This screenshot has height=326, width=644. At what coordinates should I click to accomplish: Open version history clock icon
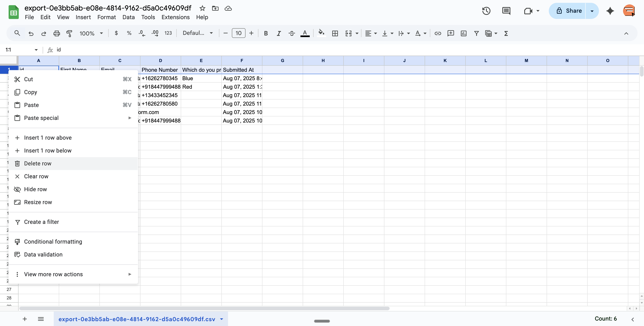[x=486, y=11]
